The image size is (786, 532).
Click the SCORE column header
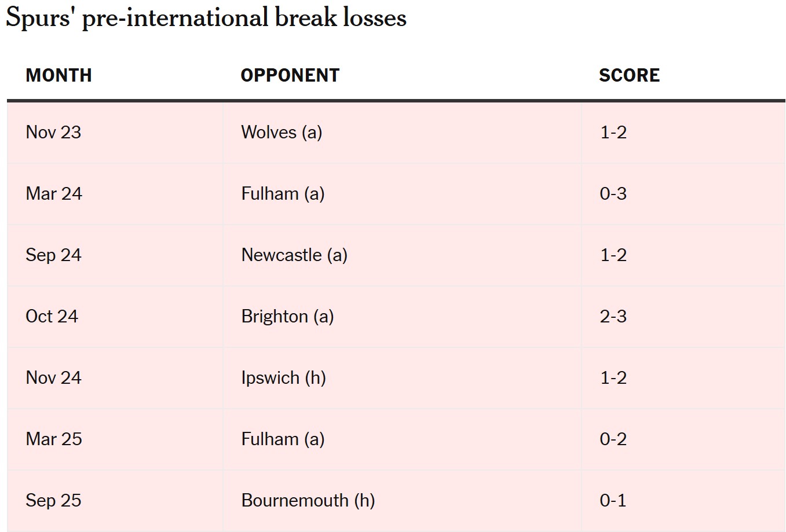pyautogui.click(x=629, y=75)
